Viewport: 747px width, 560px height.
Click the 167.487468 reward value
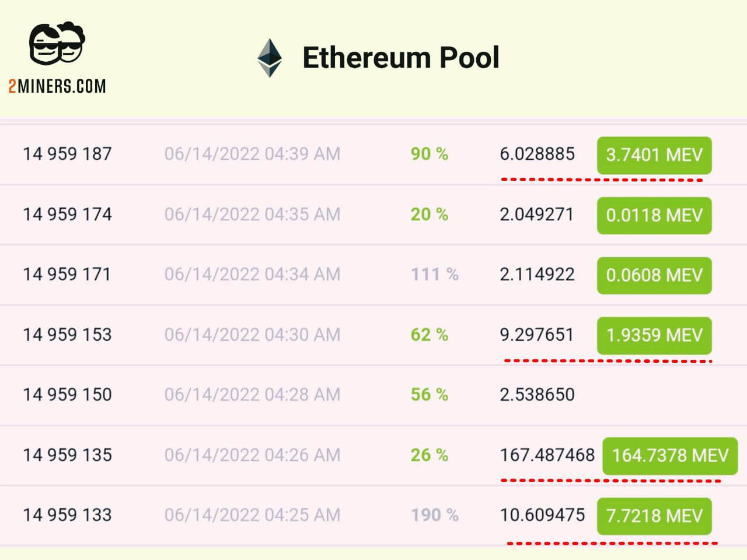tap(547, 455)
